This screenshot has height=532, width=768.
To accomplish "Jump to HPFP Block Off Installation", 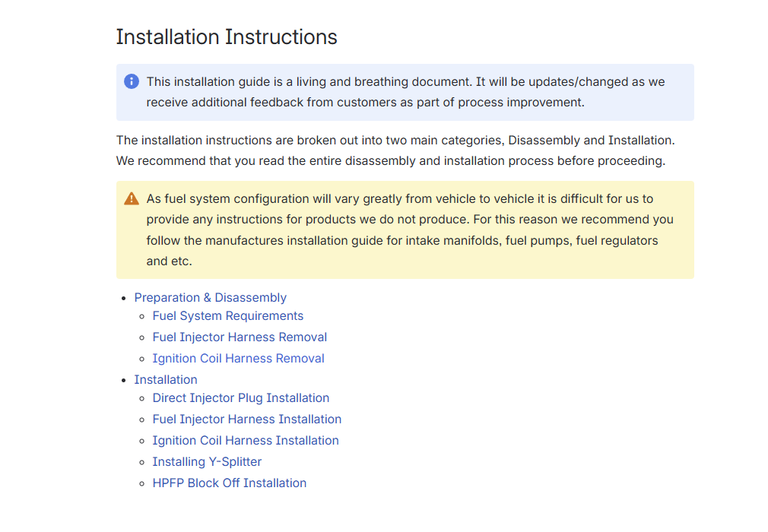I will point(230,483).
